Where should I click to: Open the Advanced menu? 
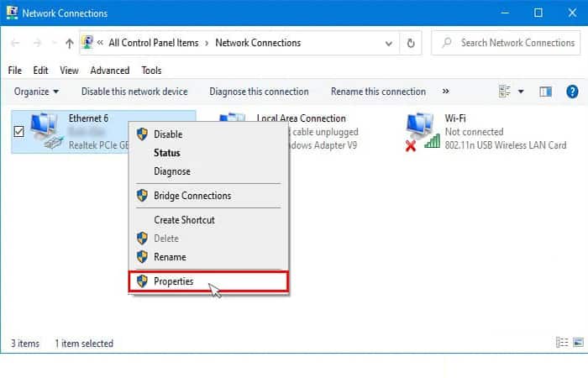tap(110, 71)
